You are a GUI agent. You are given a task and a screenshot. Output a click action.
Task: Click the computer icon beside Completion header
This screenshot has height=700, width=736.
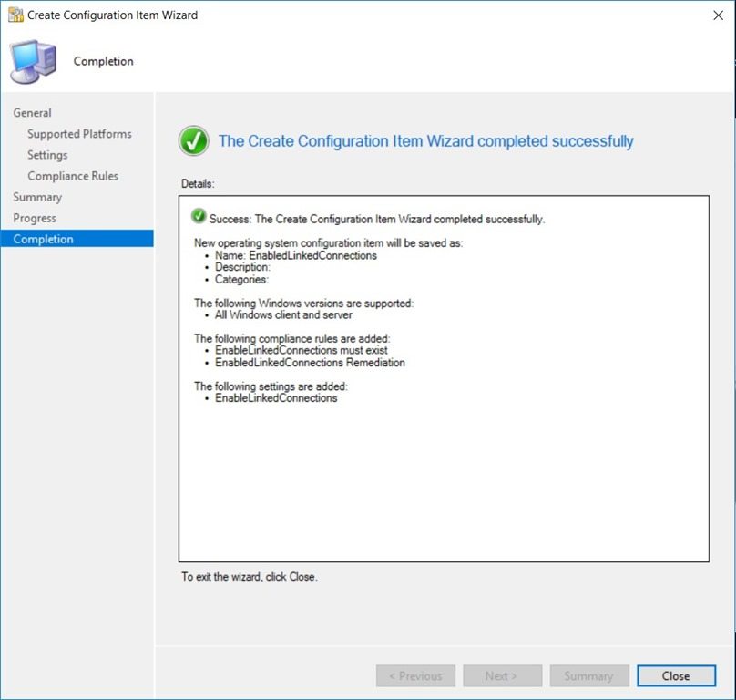34,62
